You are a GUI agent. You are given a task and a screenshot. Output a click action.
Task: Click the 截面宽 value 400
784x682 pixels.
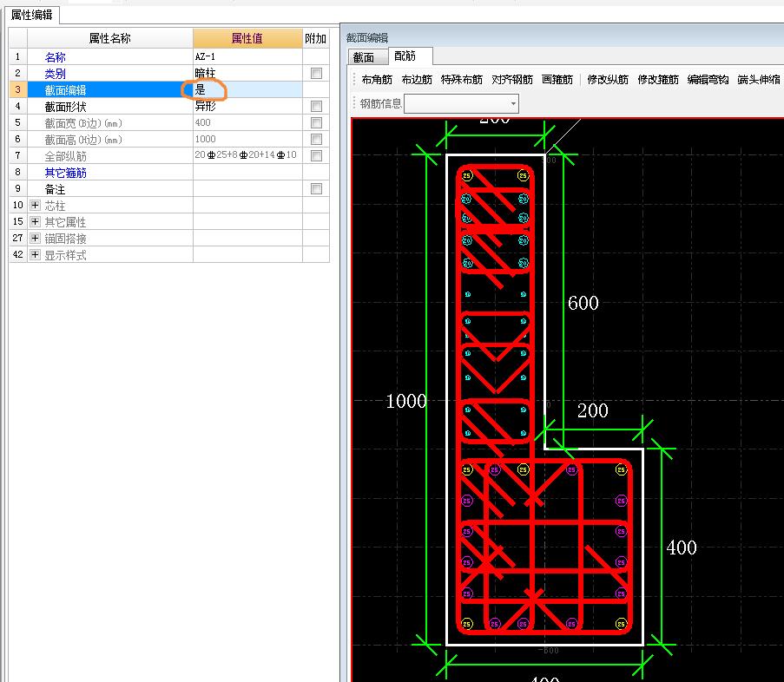[x=247, y=123]
